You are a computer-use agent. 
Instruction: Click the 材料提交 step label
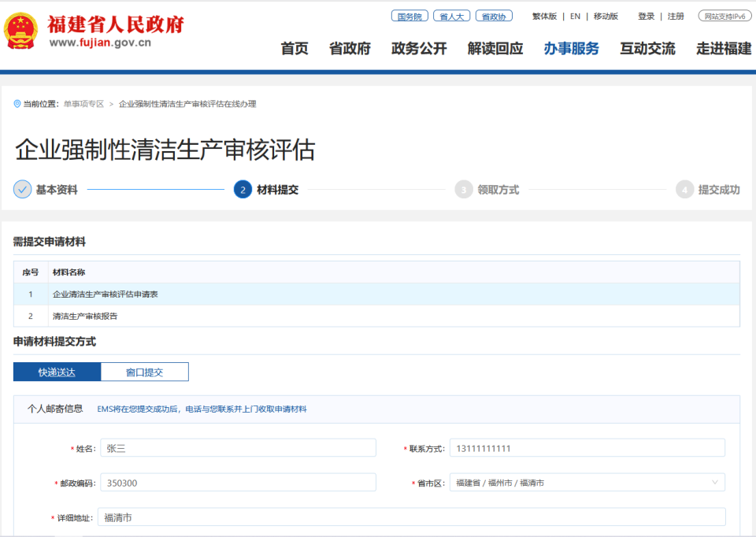point(278,190)
